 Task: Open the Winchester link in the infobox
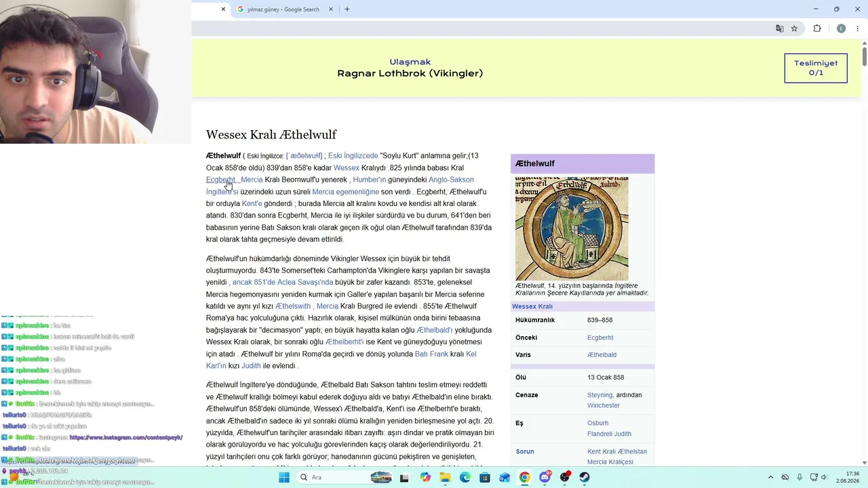tap(604, 405)
